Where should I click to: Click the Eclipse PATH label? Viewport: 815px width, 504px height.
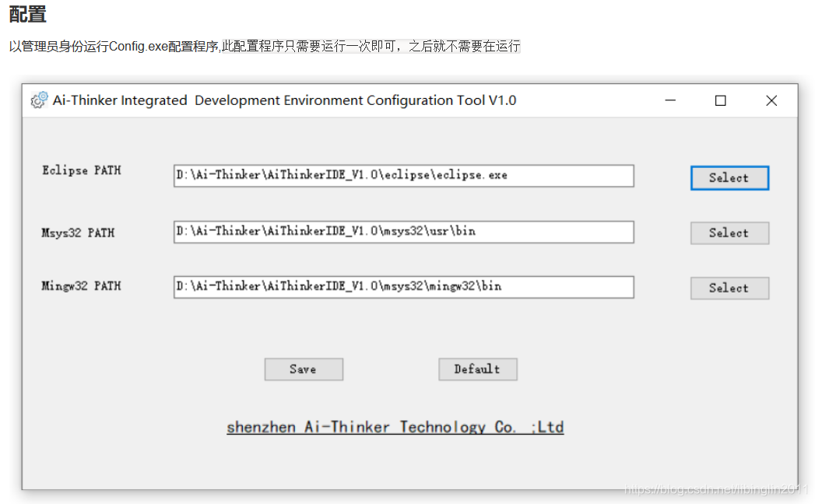pyautogui.click(x=82, y=170)
